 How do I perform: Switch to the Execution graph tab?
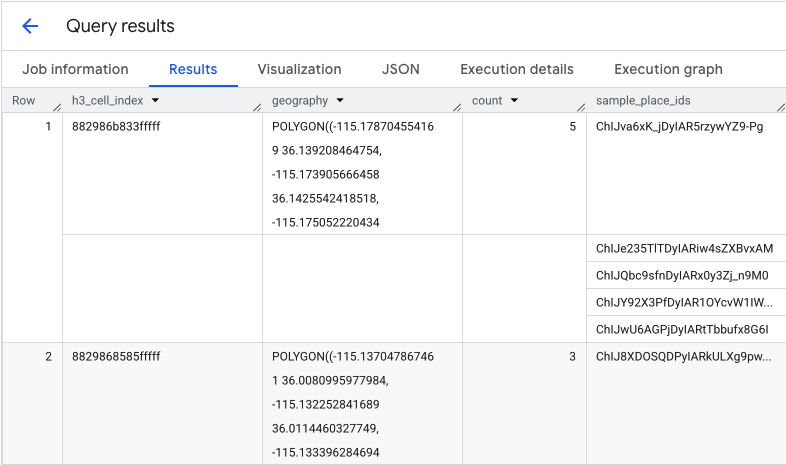pyautogui.click(x=668, y=69)
